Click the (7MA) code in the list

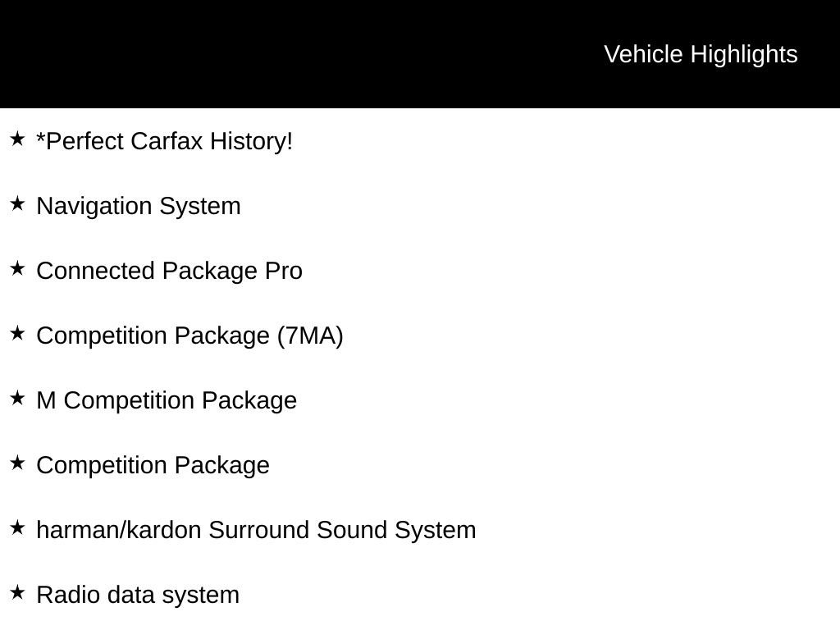(x=310, y=336)
